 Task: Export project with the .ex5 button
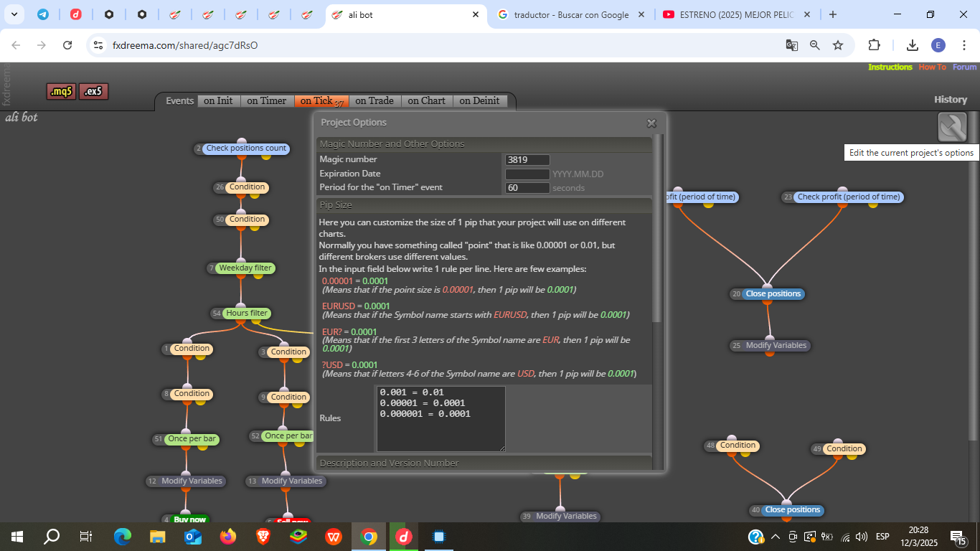click(93, 91)
